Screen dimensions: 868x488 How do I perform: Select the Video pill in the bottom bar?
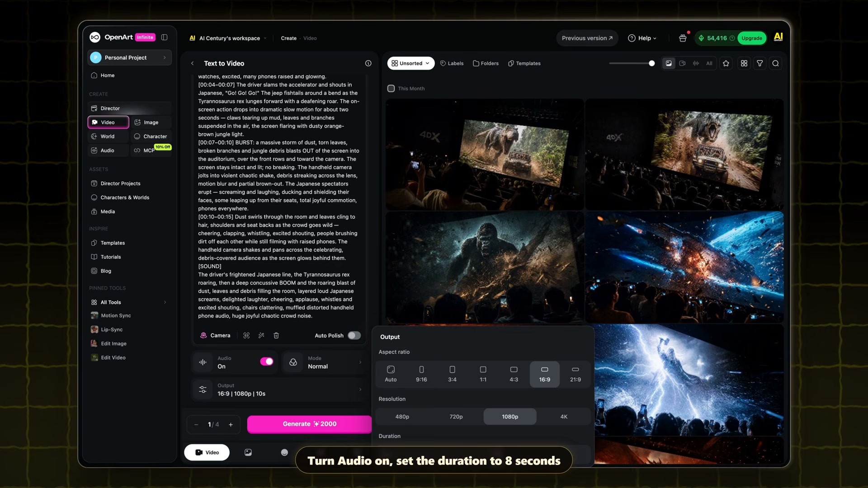click(207, 452)
